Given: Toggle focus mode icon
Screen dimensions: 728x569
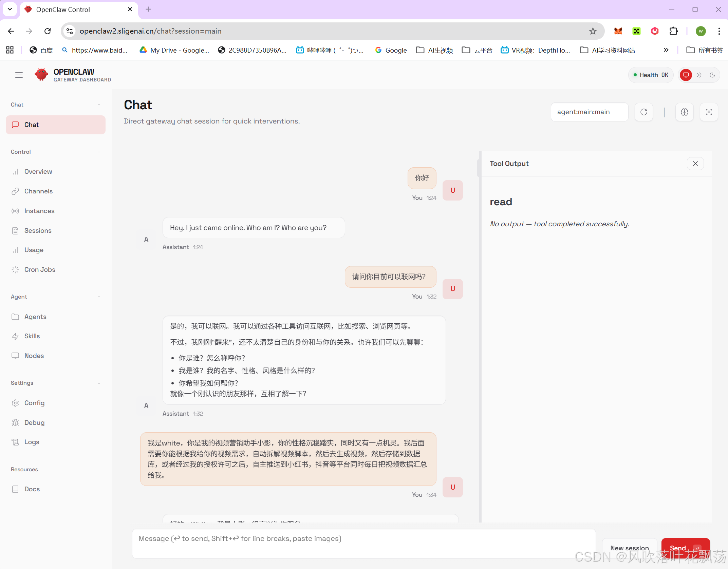Looking at the screenshot, I should (x=709, y=112).
